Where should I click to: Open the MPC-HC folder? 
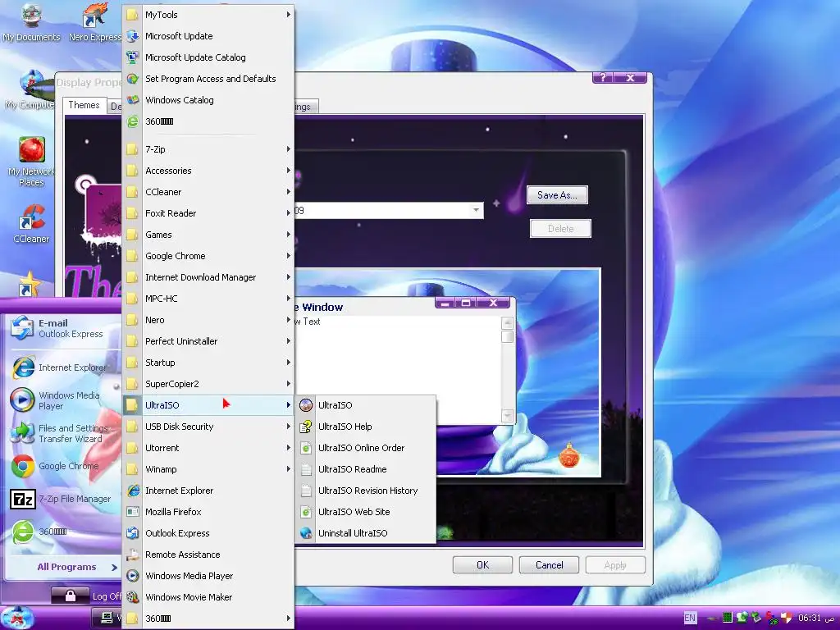(208, 299)
